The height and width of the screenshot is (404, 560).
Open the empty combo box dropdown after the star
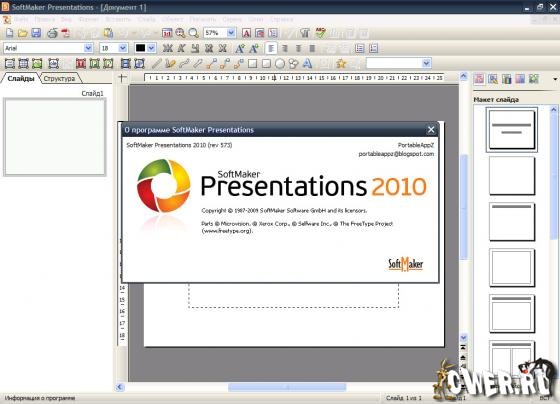click(x=426, y=63)
